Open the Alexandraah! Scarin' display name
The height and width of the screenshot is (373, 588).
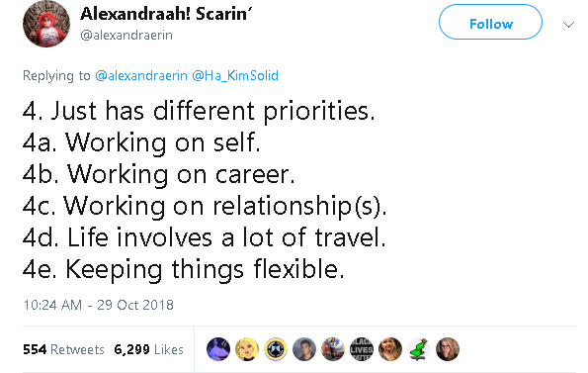click(166, 14)
